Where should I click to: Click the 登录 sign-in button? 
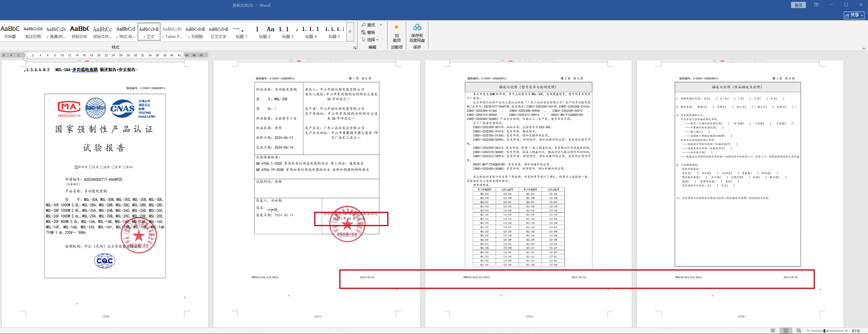[798, 5]
